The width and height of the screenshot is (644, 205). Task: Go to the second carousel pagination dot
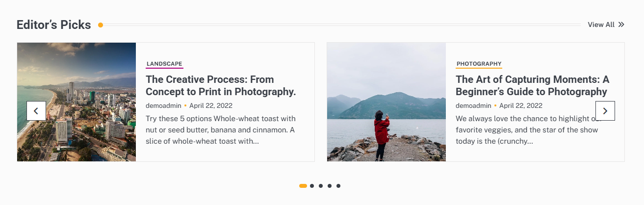pyautogui.click(x=312, y=186)
